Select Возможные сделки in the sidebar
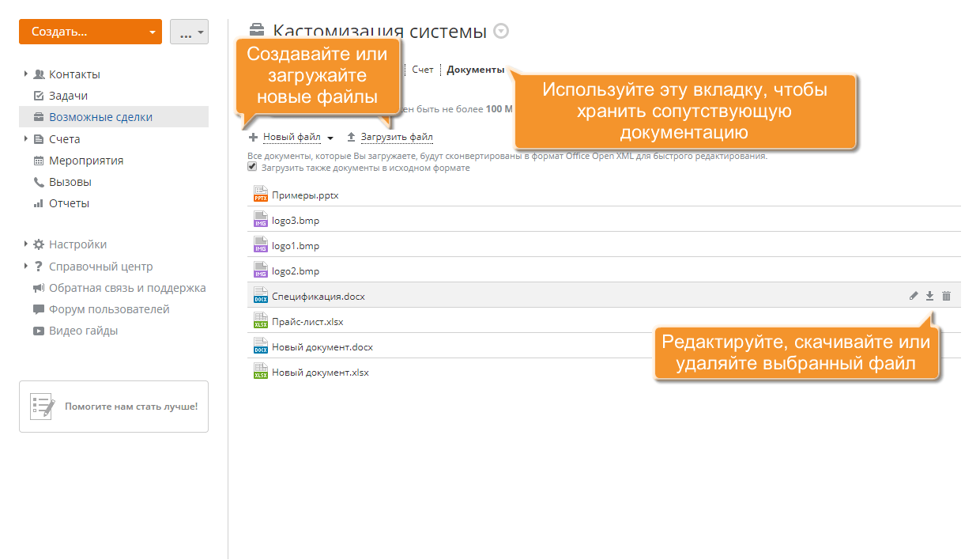Image resolution: width=980 pixels, height=560 pixels. tap(100, 117)
